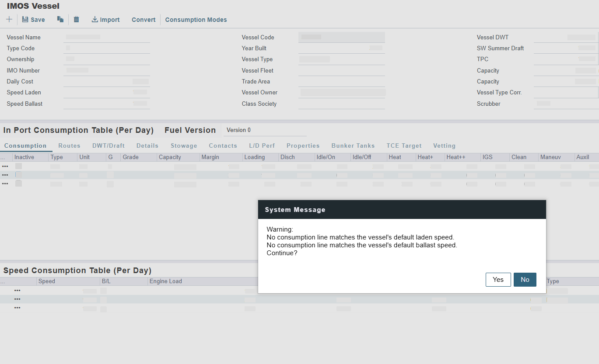Click the Vessel Type field
The image size is (599, 364).
(342, 59)
